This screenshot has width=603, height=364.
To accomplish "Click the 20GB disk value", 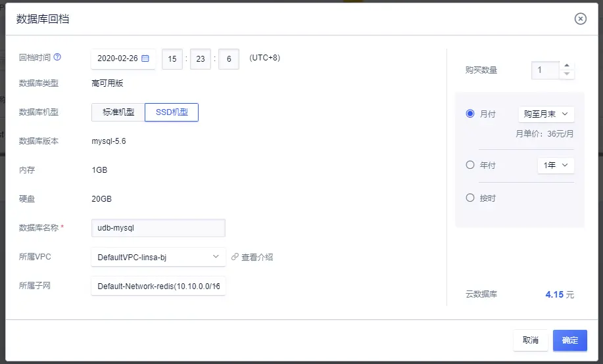I will (x=101, y=198).
